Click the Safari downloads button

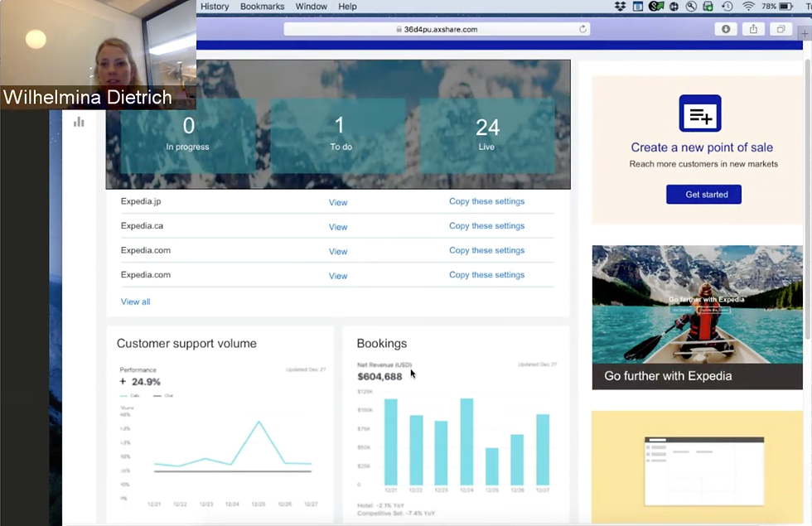click(x=726, y=29)
